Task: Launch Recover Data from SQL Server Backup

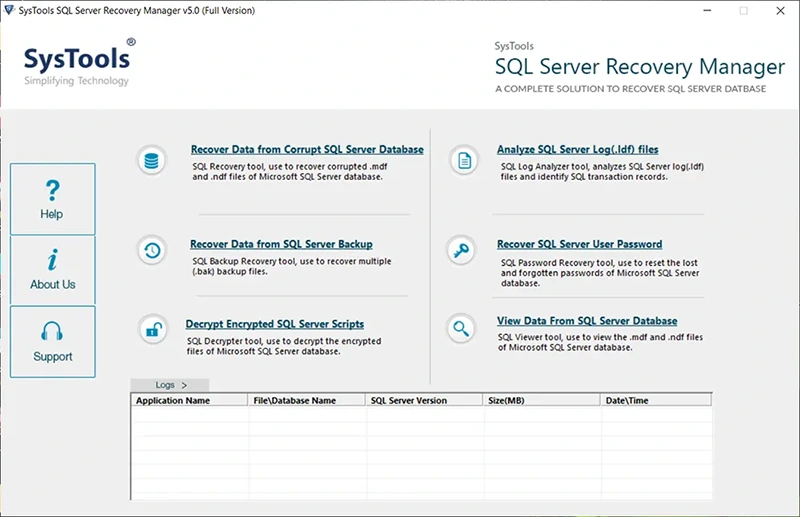Action: 281,244
